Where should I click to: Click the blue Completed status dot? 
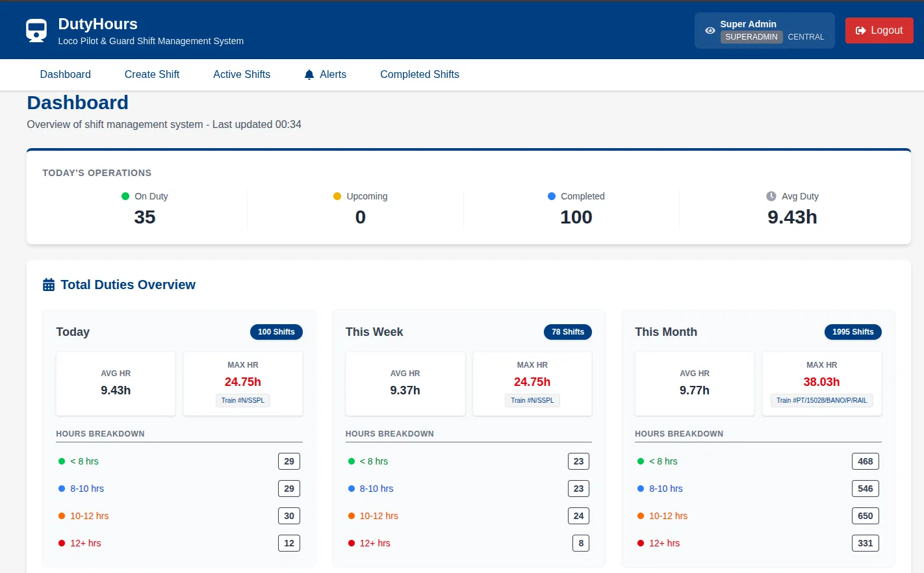point(552,196)
